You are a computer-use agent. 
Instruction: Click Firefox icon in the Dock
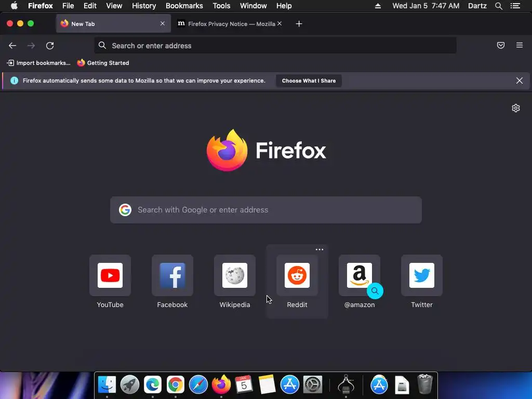click(221, 384)
